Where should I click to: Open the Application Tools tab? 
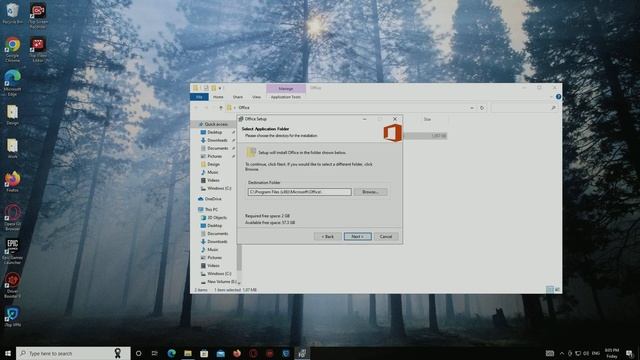tap(286, 97)
